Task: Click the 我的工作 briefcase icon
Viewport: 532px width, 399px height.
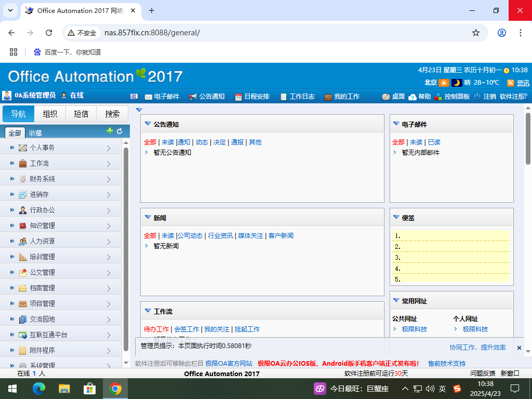Action: coord(328,97)
